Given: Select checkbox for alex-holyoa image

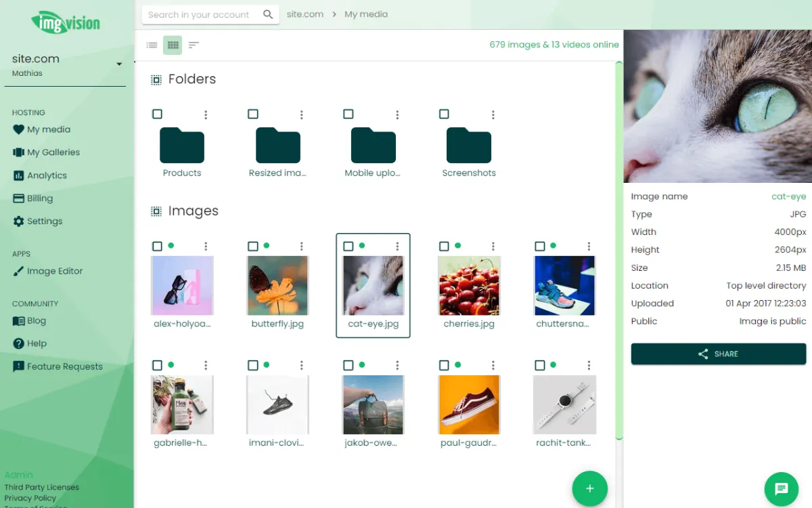Looking at the screenshot, I should point(157,247).
